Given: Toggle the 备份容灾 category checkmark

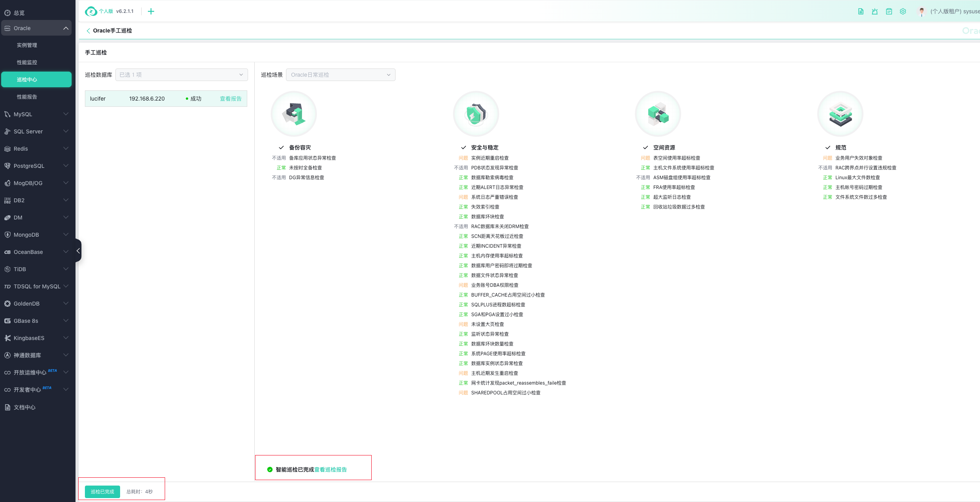Looking at the screenshot, I should click(281, 148).
